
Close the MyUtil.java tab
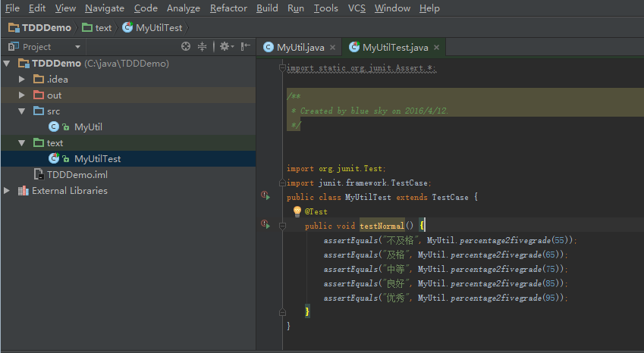click(x=333, y=48)
